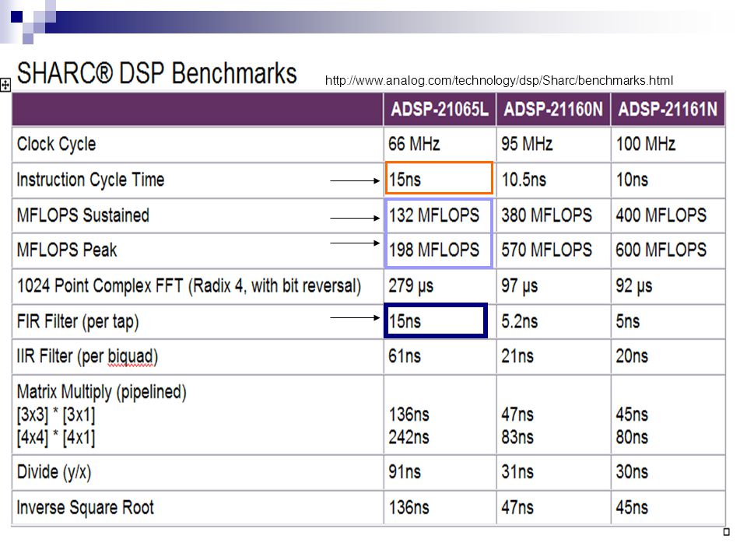This screenshot has width=747, height=560.
Task: Click the 242ns value
Action: (x=409, y=437)
